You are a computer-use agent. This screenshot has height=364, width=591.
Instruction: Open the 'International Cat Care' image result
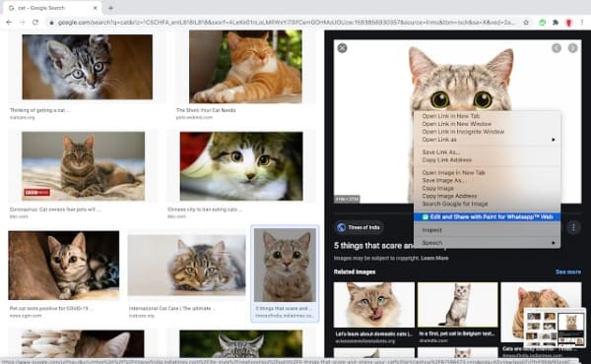[186, 266]
